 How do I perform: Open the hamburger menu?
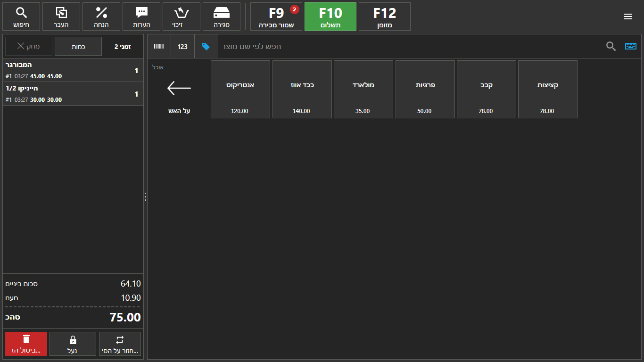pyautogui.click(x=627, y=16)
